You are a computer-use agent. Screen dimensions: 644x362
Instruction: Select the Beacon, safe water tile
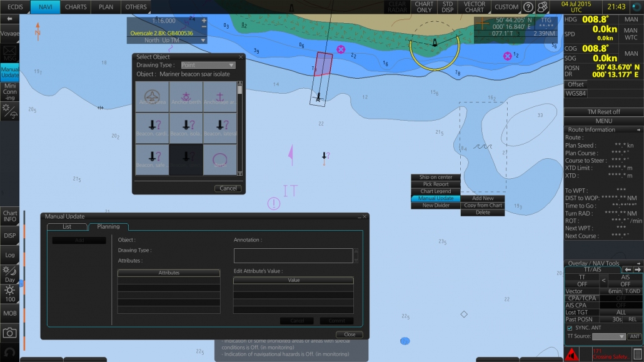tap(152, 160)
